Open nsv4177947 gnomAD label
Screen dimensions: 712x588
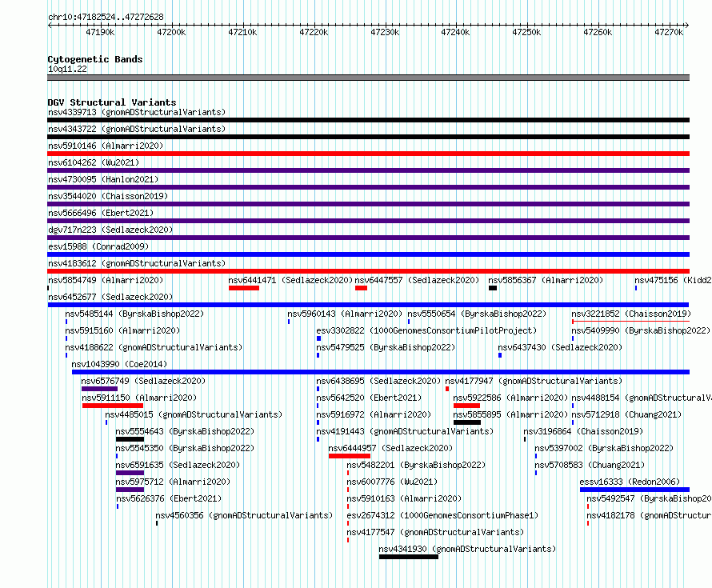point(534,381)
